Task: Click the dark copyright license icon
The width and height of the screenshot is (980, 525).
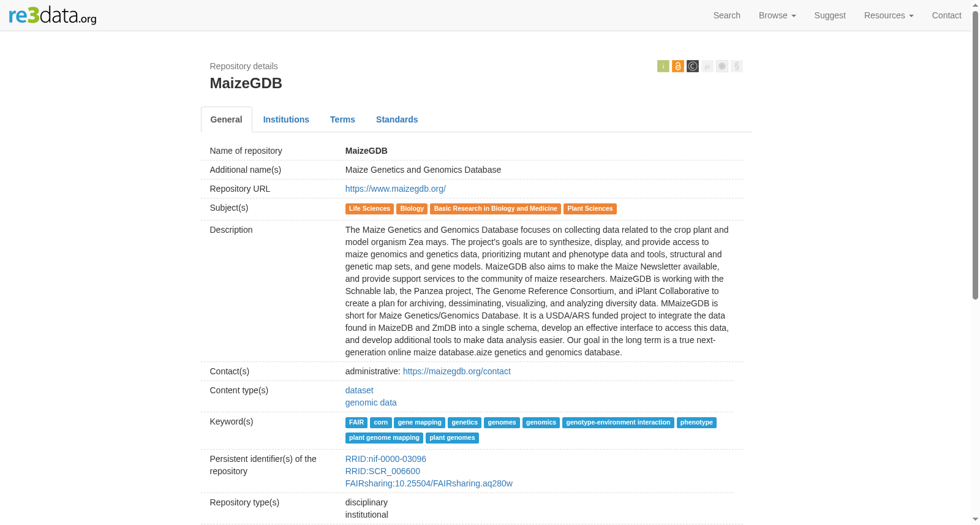Action: tap(692, 66)
